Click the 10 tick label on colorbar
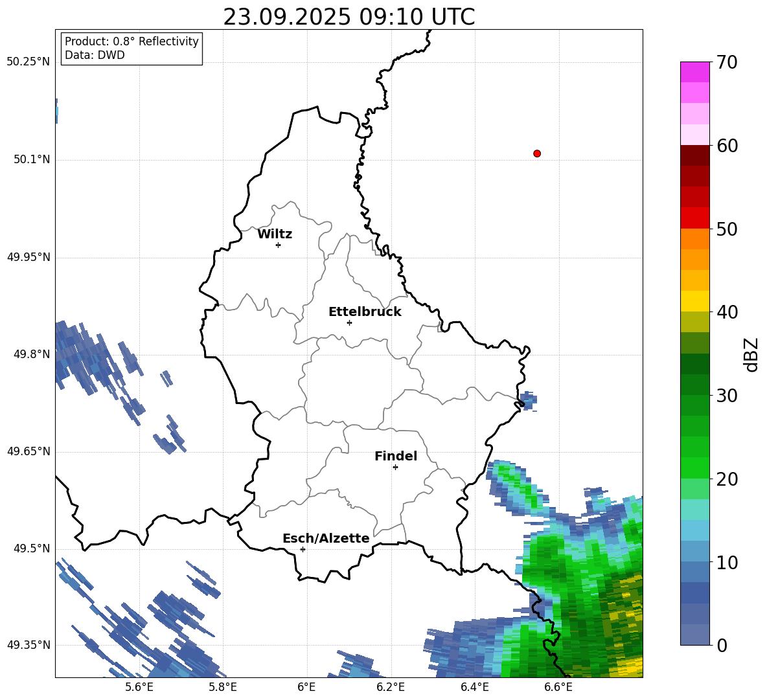Viewport: 767px width, 700px height. (x=726, y=562)
